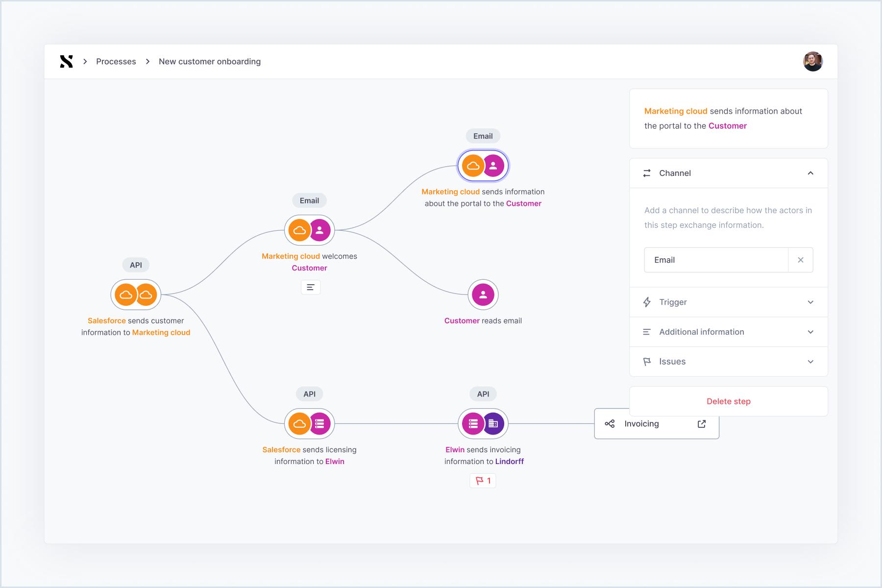882x588 pixels.
Task: Click the external link icon in Invoicing
Action: pyautogui.click(x=702, y=424)
